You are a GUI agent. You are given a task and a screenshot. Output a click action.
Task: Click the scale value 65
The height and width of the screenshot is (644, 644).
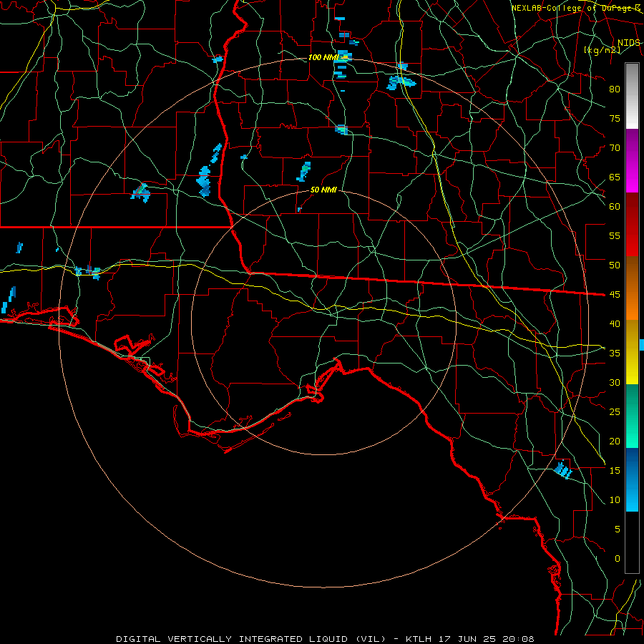[x=615, y=177]
